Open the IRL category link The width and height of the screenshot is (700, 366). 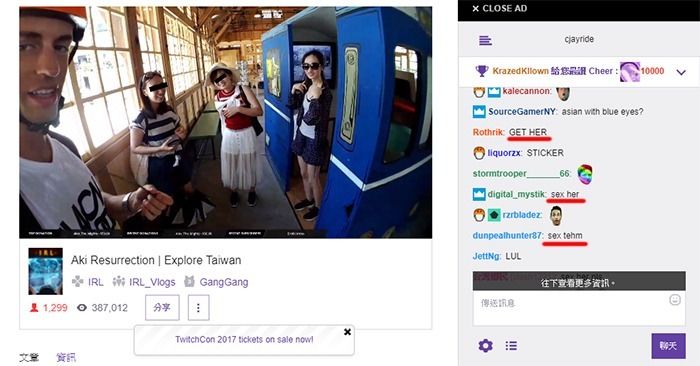(96, 282)
